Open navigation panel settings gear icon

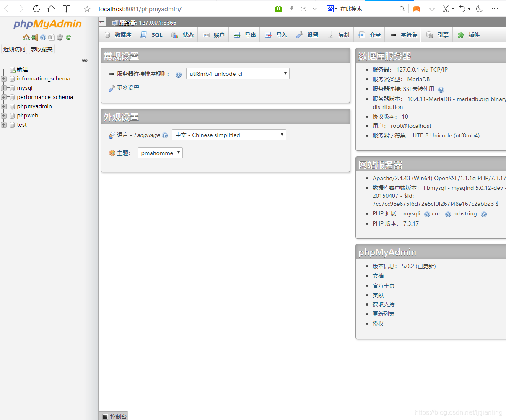pos(60,37)
